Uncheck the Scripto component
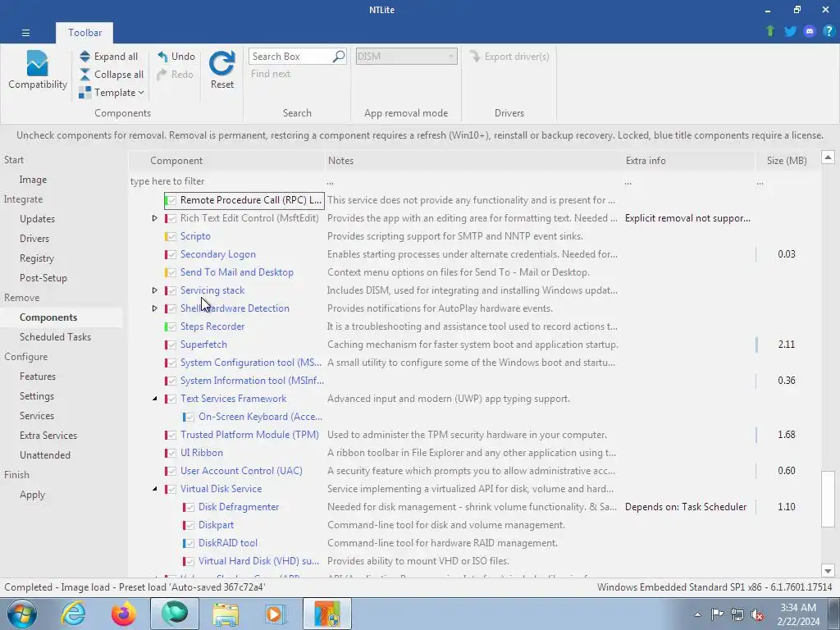 171,236
